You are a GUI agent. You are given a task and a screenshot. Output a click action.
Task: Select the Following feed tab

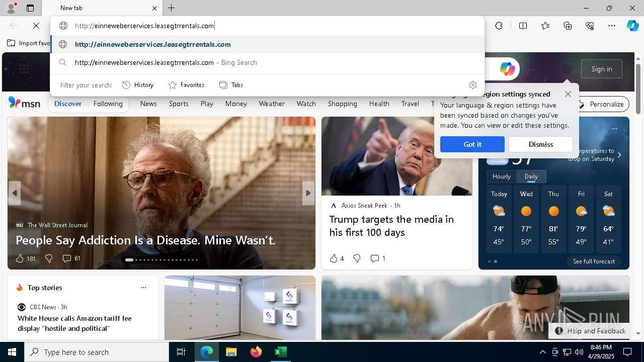(x=108, y=104)
